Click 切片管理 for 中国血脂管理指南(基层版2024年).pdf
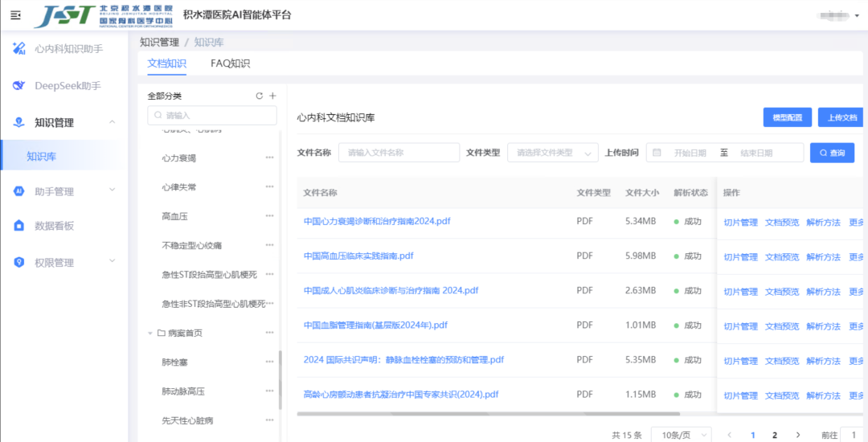Viewport: 868px width, 442px height. [741, 326]
